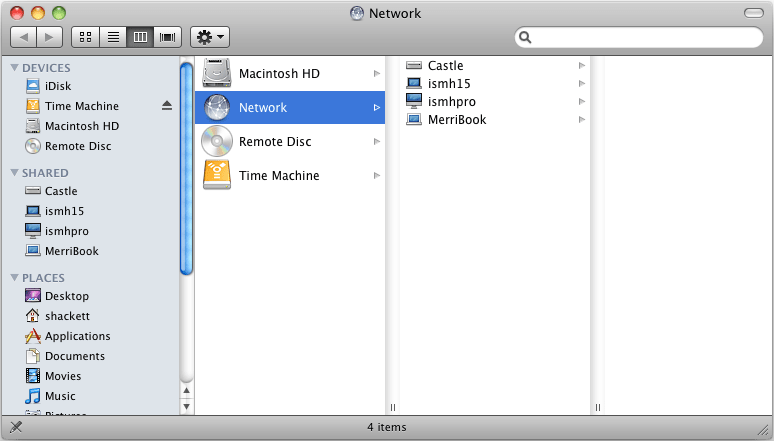Click the toolbar hide pill button

tap(753, 13)
